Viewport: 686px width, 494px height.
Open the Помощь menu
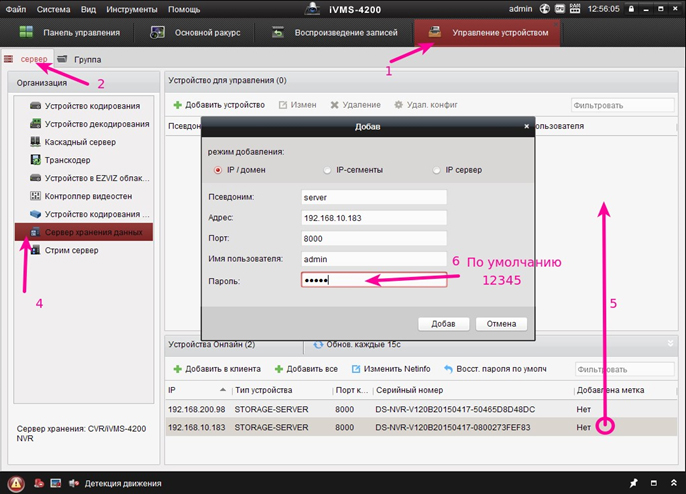click(184, 9)
